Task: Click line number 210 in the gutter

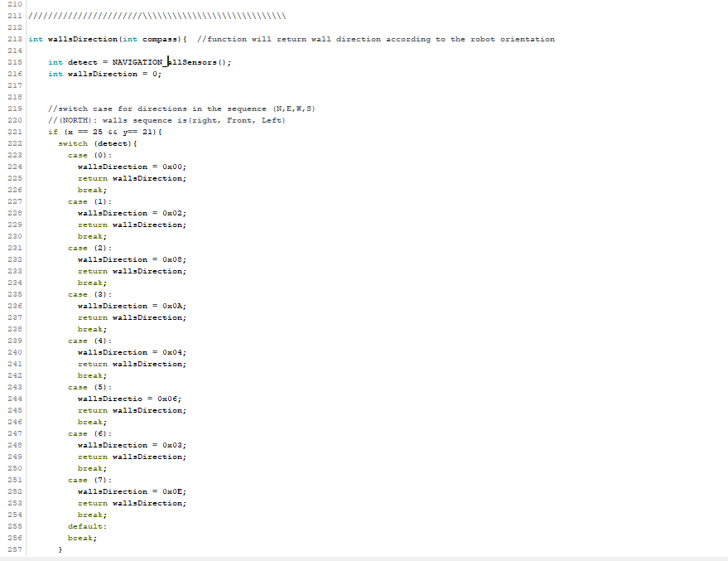Action: coord(15,5)
